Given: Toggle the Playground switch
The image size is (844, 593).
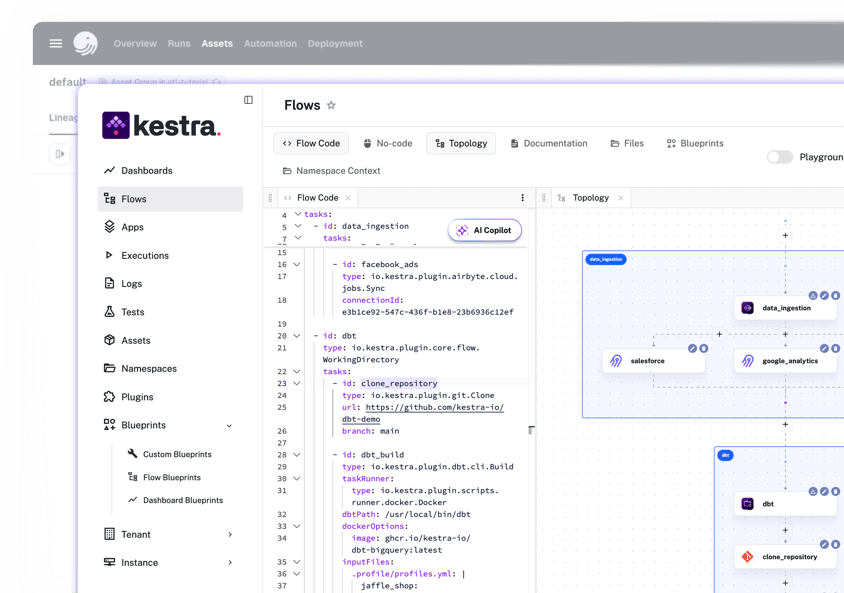Looking at the screenshot, I should (x=779, y=157).
